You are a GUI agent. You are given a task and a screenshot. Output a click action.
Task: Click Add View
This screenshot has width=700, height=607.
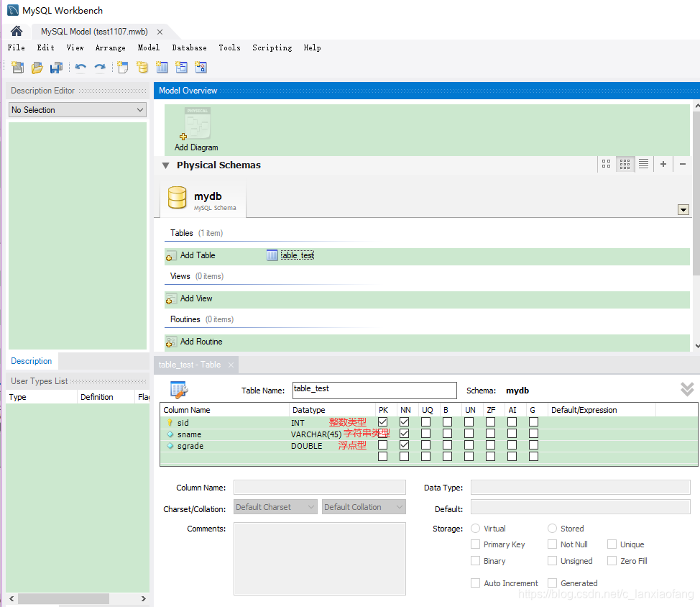195,298
